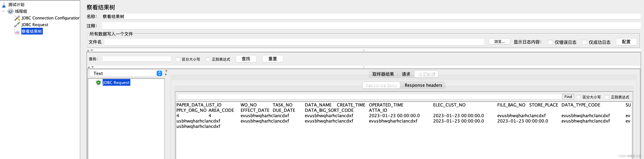Enable 仅成功日志 checkbox
The image size is (644, 159).
pos(585,42)
